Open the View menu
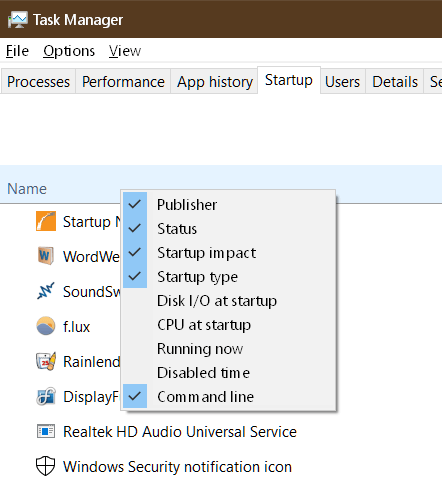442x479 pixels. (x=125, y=51)
